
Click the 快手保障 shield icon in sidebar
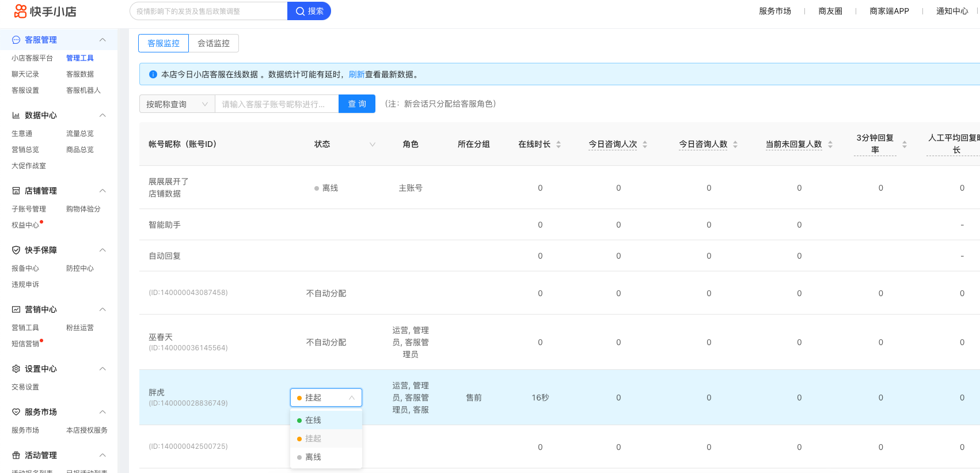click(x=16, y=250)
